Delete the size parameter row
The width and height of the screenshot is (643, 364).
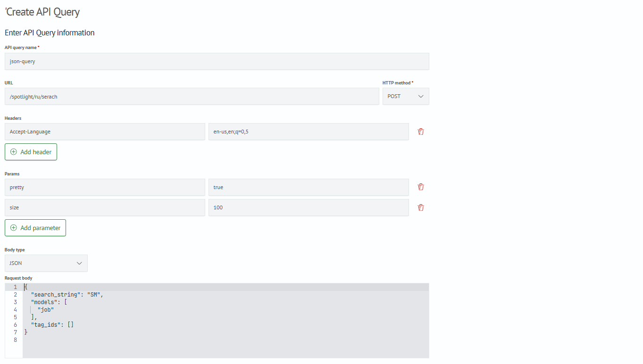pos(421,207)
